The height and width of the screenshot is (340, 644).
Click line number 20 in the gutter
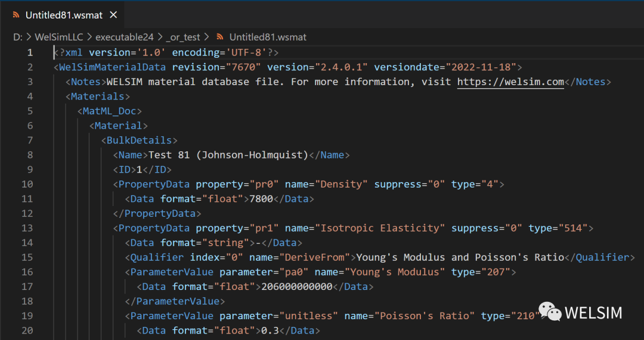tap(27, 330)
